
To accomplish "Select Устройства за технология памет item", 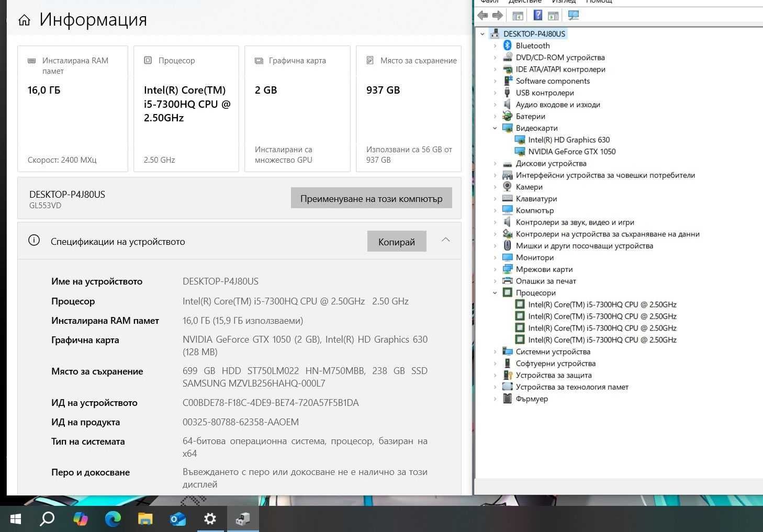I will click(x=572, y=387).
